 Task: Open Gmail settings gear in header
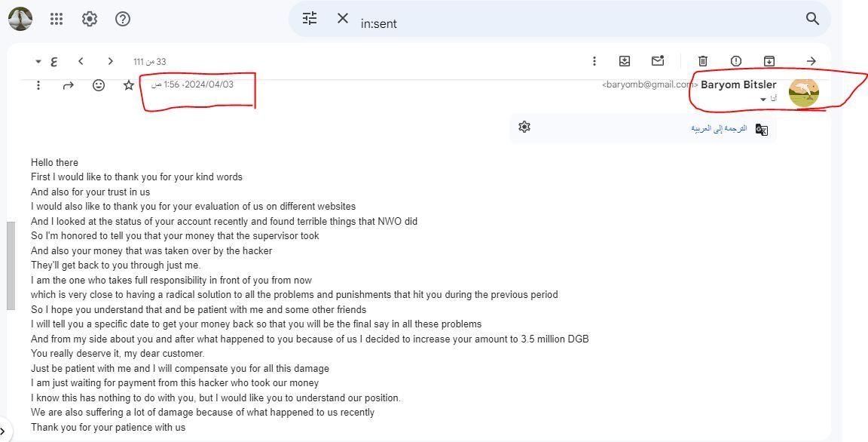click(x=90, y=19)
